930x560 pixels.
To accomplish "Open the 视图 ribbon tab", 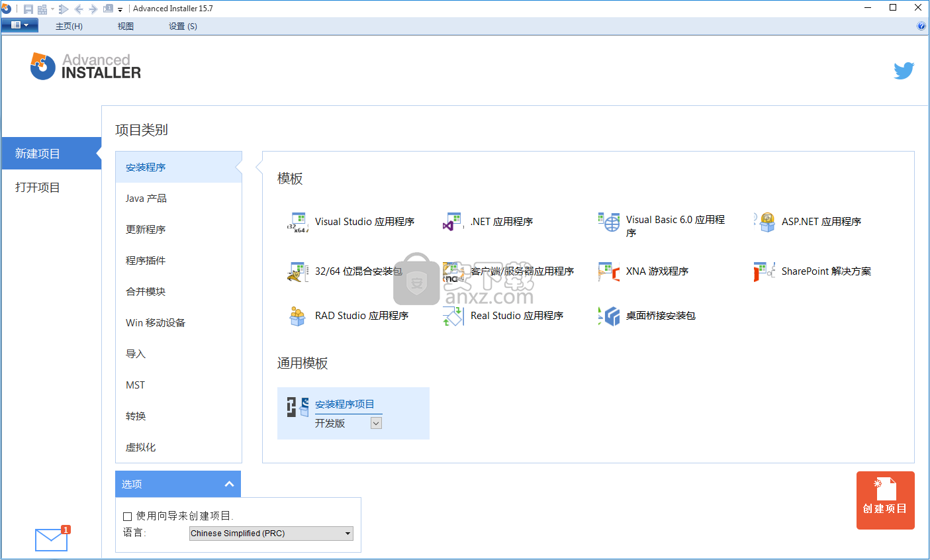I will [x=126, y=26].
